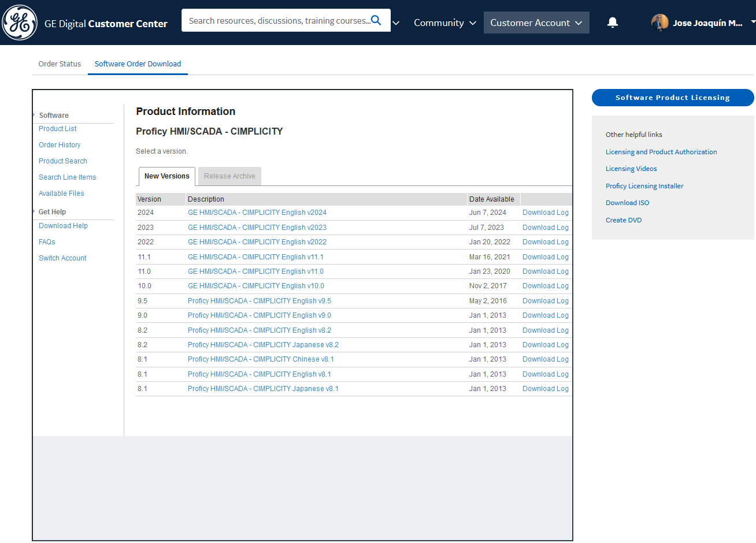
Task: Click Download Log for Chinese v8.1 row
Action: 546,359
